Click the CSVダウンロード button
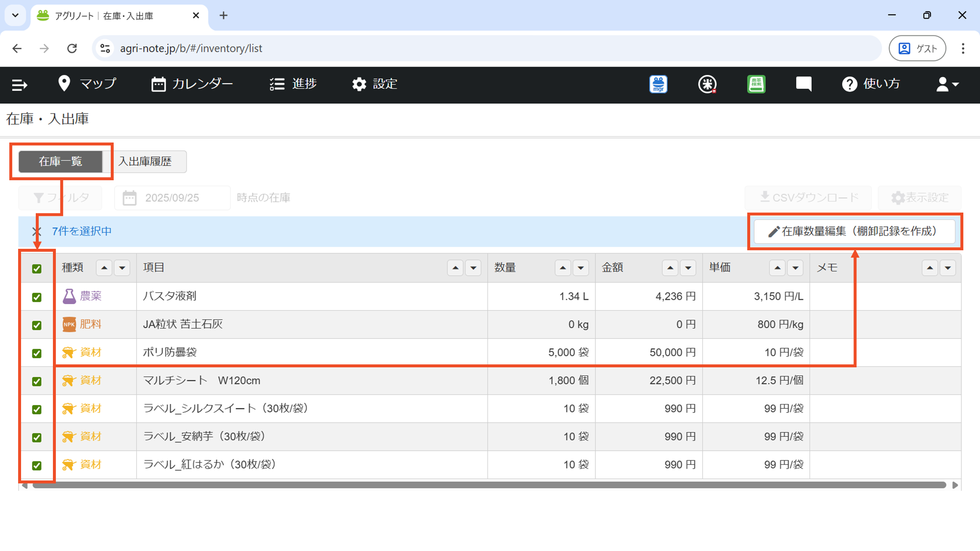 [x=808, y=198]
